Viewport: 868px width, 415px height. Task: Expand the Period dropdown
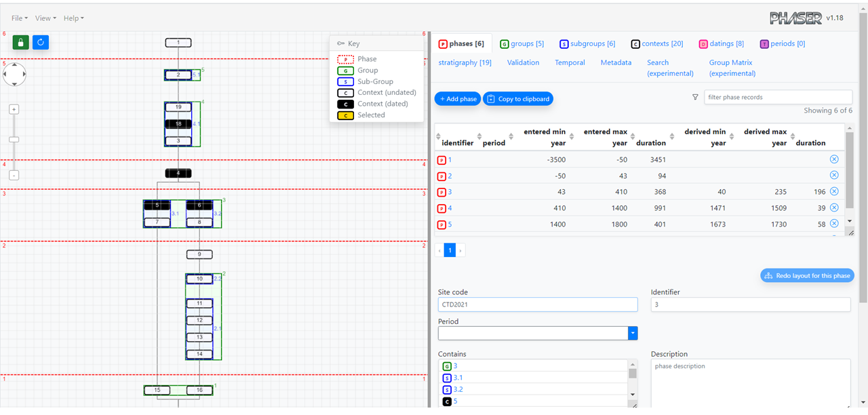click(x=633, y=333)
